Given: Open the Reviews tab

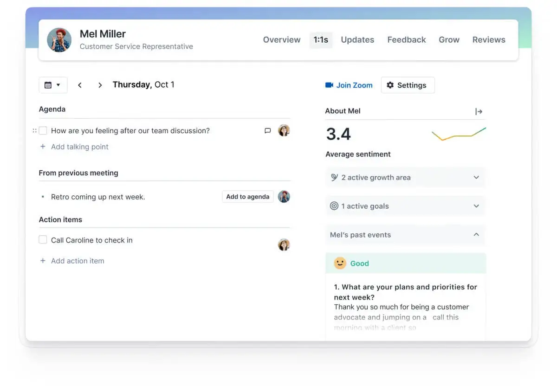Looking at the screenshot, I should point(489,40).
